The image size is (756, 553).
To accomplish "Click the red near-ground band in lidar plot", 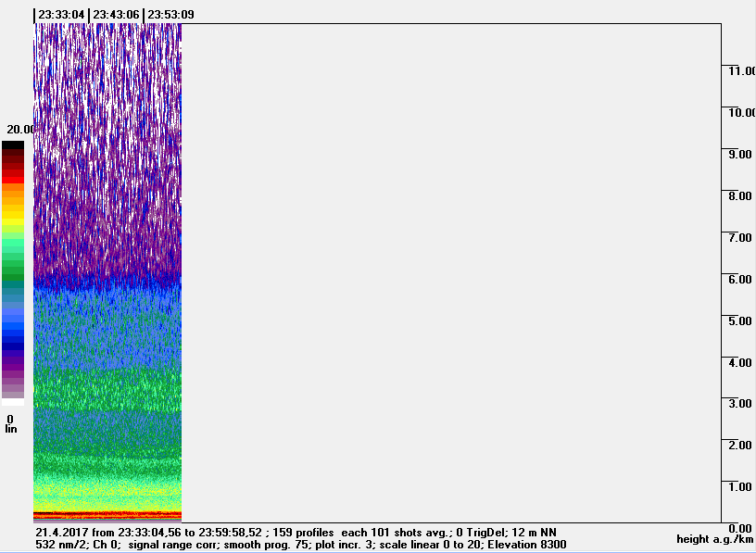I will pos(107,515).
